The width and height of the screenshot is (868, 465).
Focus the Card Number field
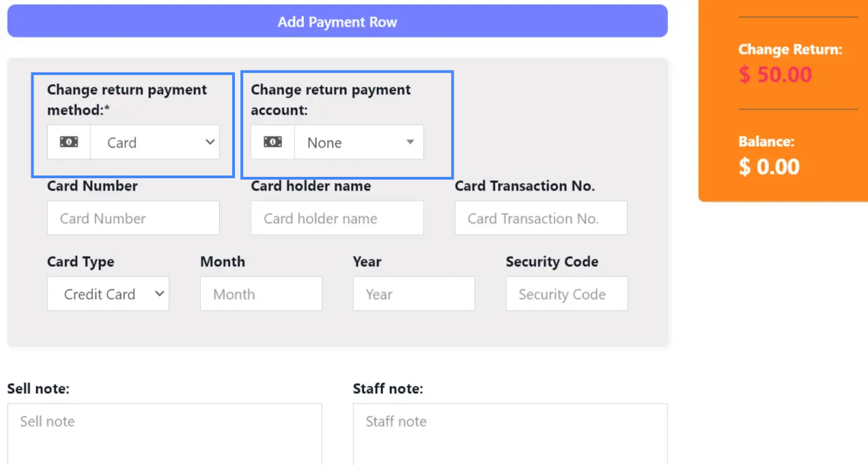[133, 219]
